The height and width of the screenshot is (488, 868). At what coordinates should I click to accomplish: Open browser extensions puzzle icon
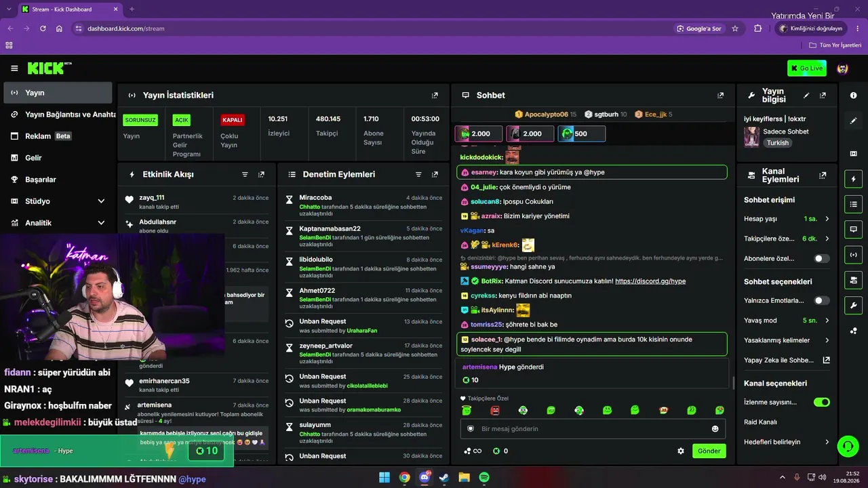(x=758, y=28)
